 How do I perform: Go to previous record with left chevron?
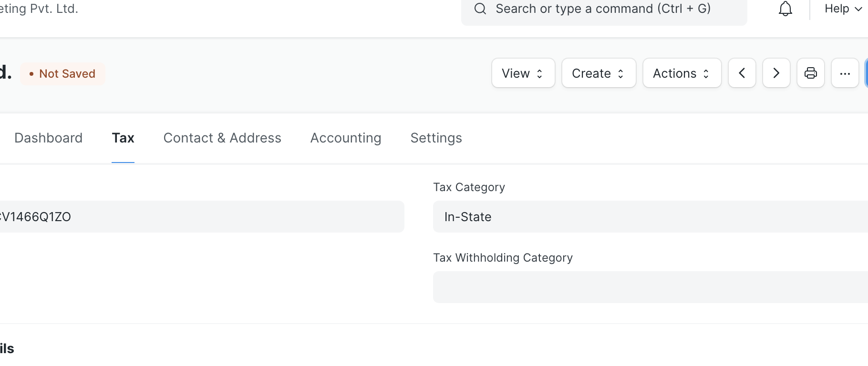(742, 73)
